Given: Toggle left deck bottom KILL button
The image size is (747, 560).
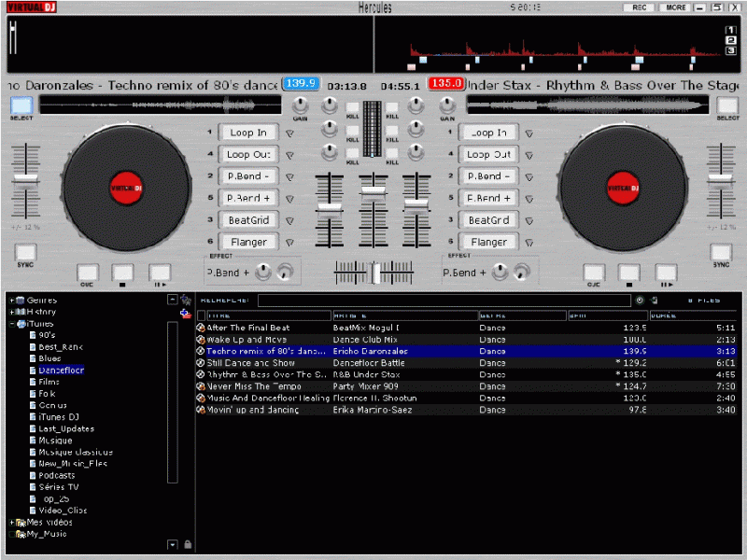Looking at the screenshot, I should click(x=353, y=153).
